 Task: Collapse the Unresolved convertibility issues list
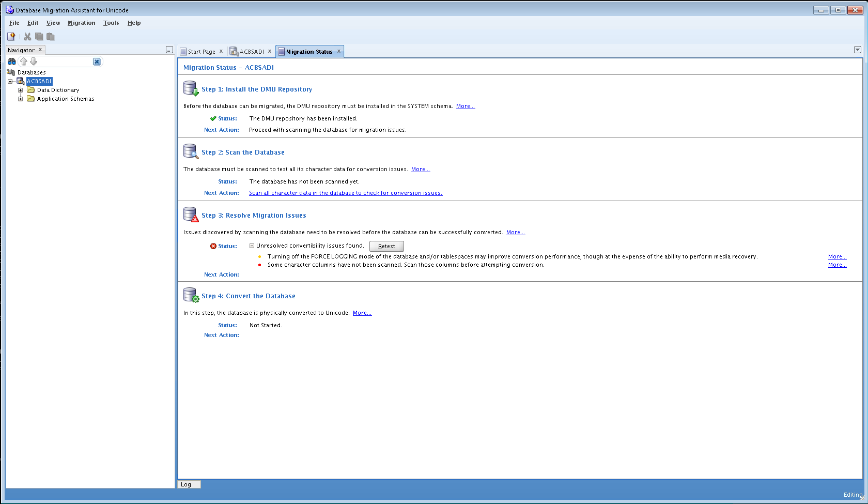point(252,246)
